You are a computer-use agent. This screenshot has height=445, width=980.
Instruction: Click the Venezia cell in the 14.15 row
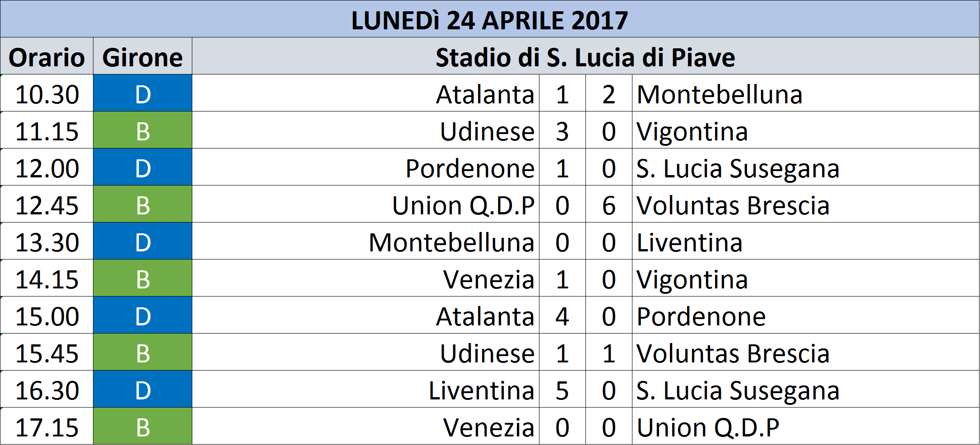pos(366,278)
